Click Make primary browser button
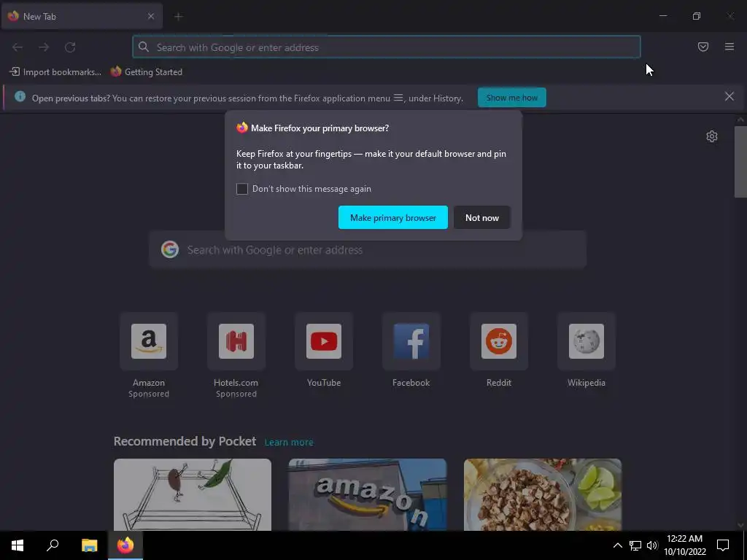 pos(393,217)
